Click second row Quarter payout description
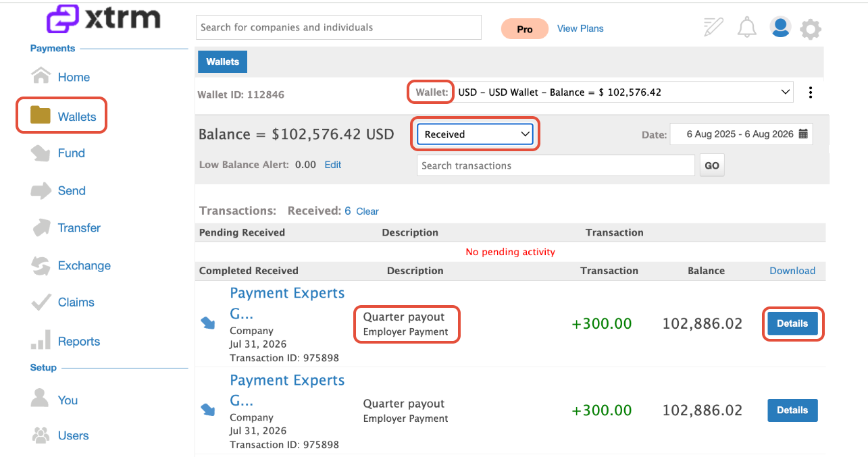Screen dimensions: 868x457 coord(404,404)
